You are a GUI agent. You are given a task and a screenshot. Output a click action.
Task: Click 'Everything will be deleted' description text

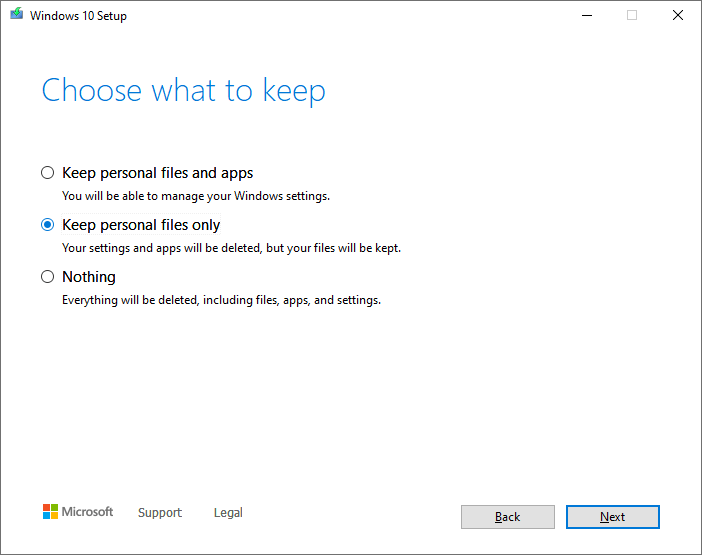point(221,300)
